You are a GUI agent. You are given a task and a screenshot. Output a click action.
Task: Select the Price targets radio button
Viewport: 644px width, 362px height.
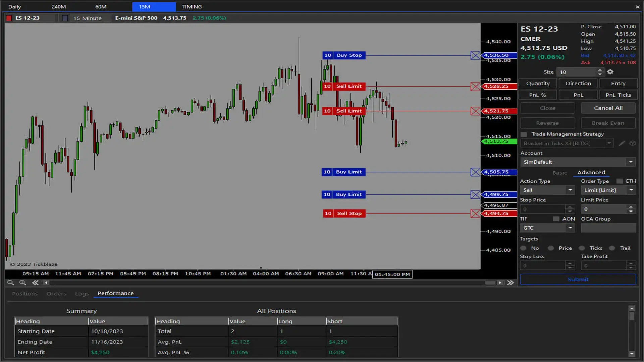pyautogui.click(x=551, y=248)
